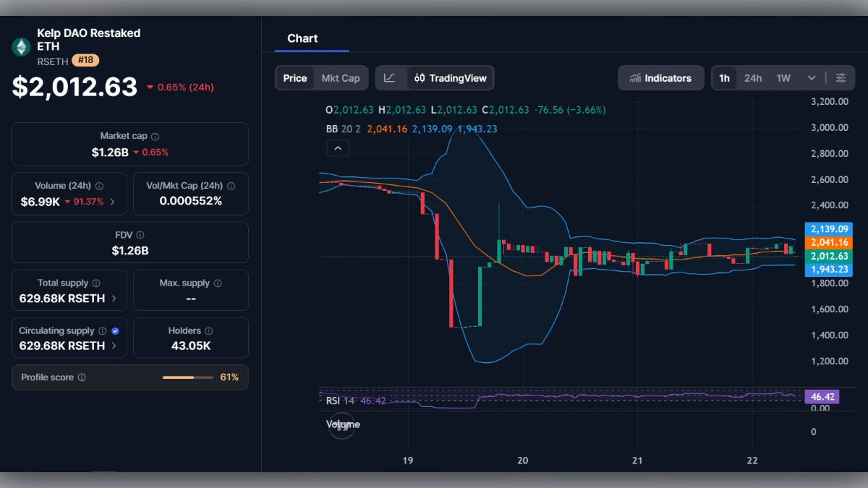Toggle the Price view on the chart
This screenshot has width=868, height=488.
(294, 77)
